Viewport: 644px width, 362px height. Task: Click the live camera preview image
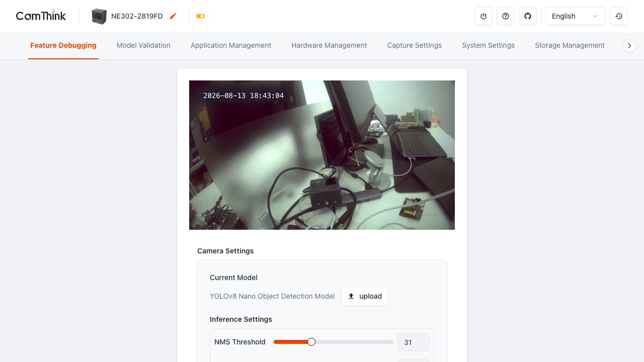(322, 155)
